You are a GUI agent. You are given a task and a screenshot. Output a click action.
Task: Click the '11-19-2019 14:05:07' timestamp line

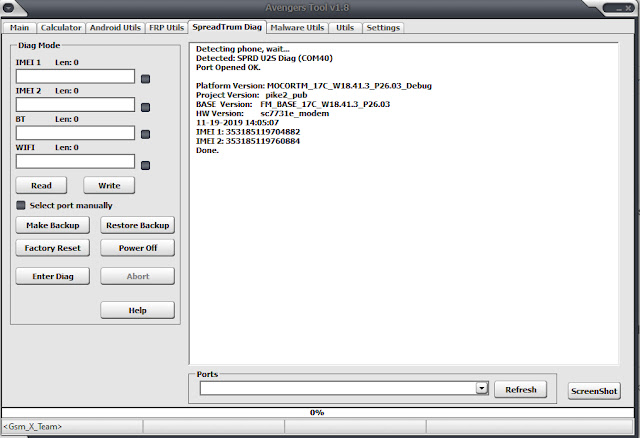click(237, 122)
